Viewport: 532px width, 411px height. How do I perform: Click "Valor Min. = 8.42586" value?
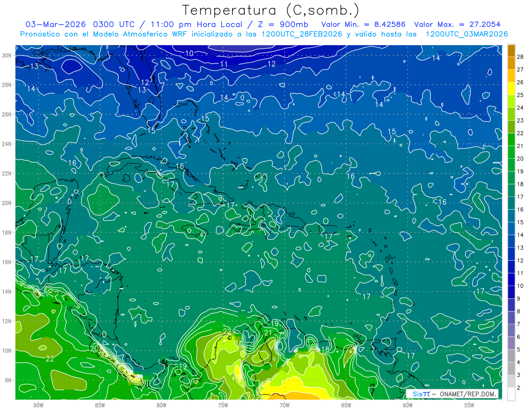tap(364, 24)
